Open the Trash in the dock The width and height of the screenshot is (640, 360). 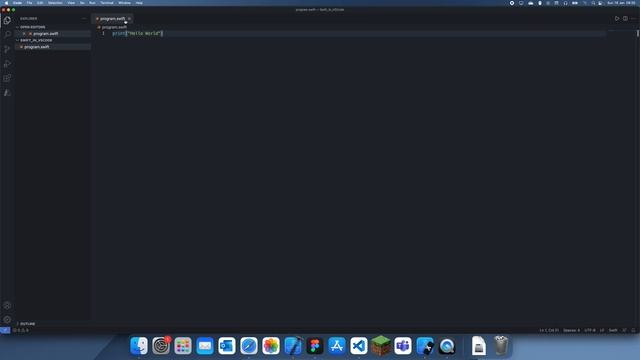[501, 346]
